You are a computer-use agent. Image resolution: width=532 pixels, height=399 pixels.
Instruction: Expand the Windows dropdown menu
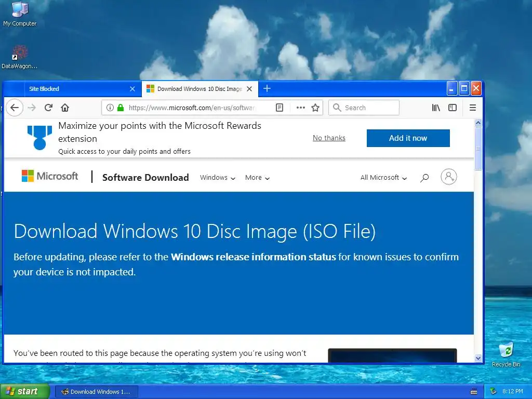coord(218,178)
